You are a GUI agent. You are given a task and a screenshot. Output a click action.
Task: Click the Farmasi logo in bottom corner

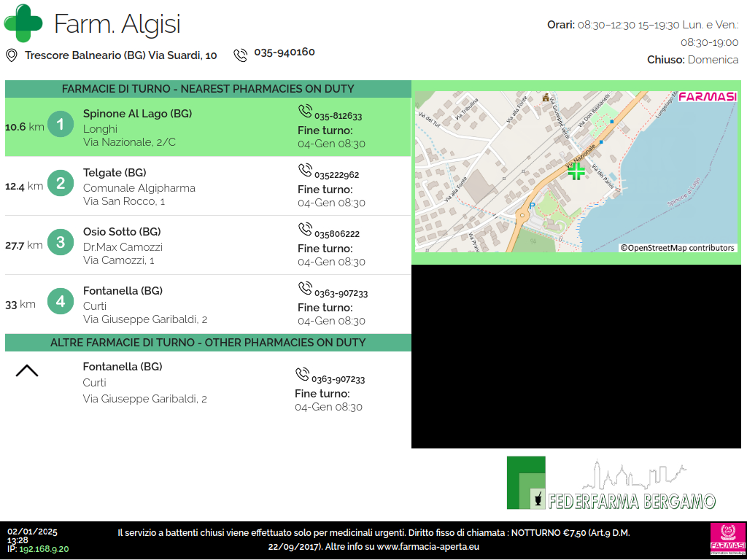(727, 540)
